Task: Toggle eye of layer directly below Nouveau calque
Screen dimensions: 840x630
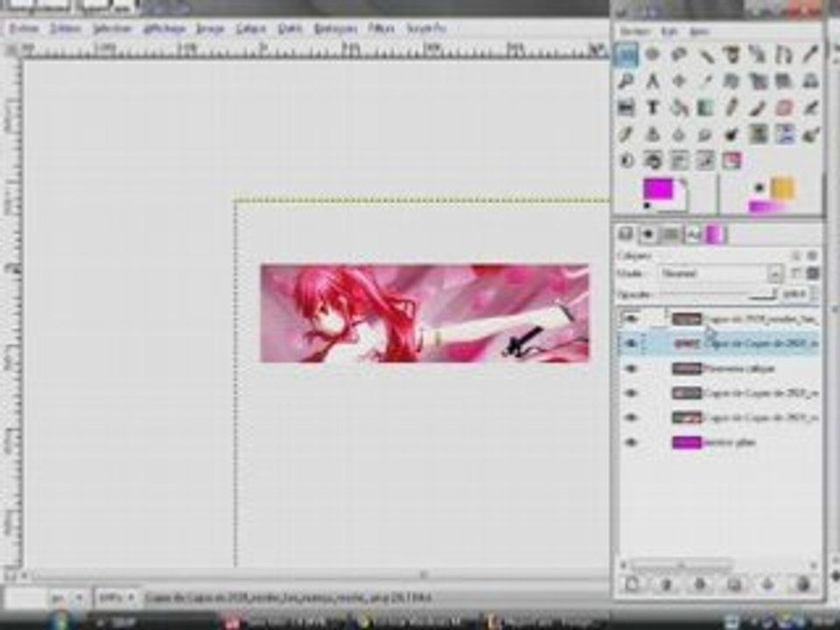Action: coord(631,393)
